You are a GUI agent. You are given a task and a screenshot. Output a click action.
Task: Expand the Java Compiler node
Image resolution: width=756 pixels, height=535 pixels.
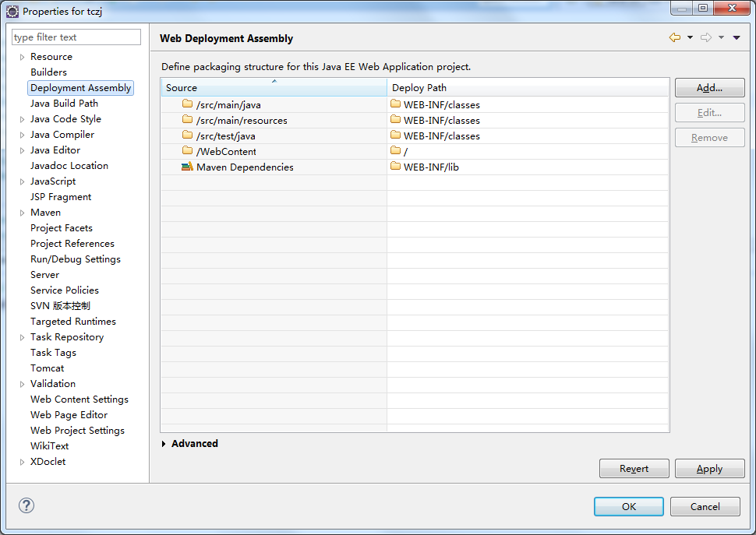click(x=22, y=135)
